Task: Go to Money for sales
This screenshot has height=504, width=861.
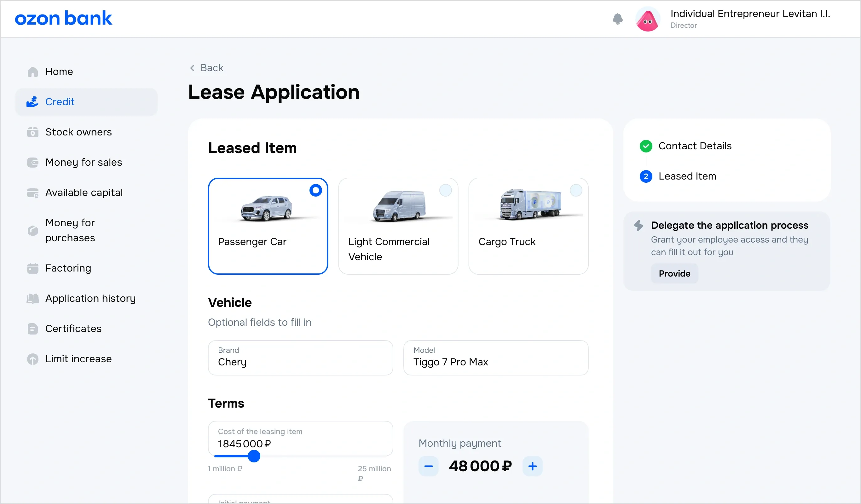Action: [86, 162]
